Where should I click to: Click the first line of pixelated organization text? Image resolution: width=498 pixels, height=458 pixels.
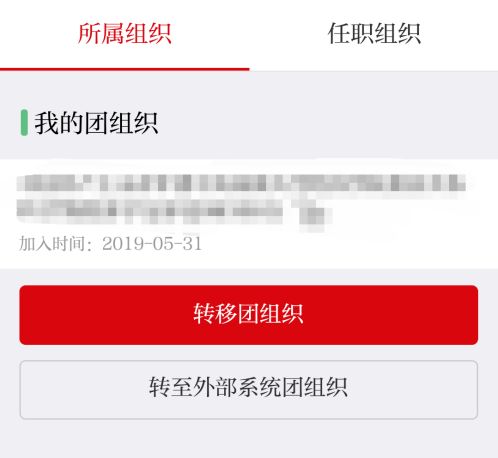(x=241, y=184)
